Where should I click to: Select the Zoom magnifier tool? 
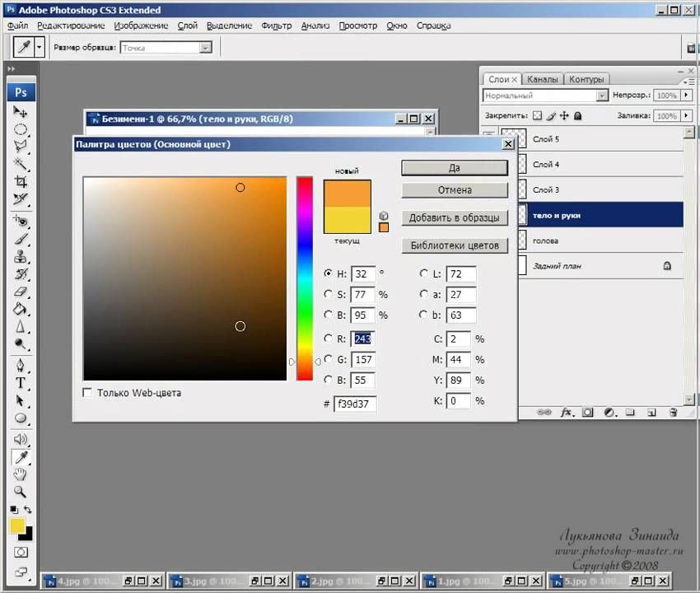pyautogui.click(x=21, y=492)
